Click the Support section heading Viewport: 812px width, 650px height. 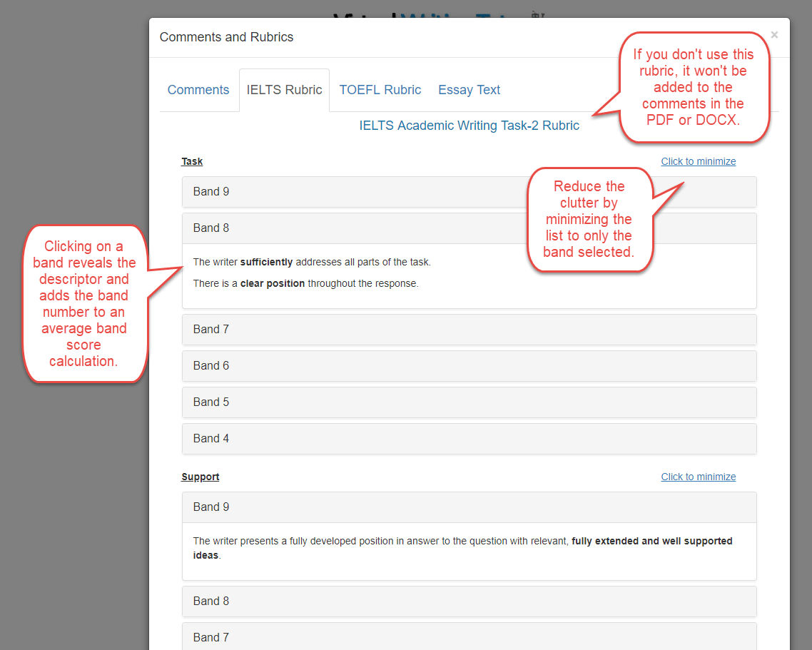200,477
